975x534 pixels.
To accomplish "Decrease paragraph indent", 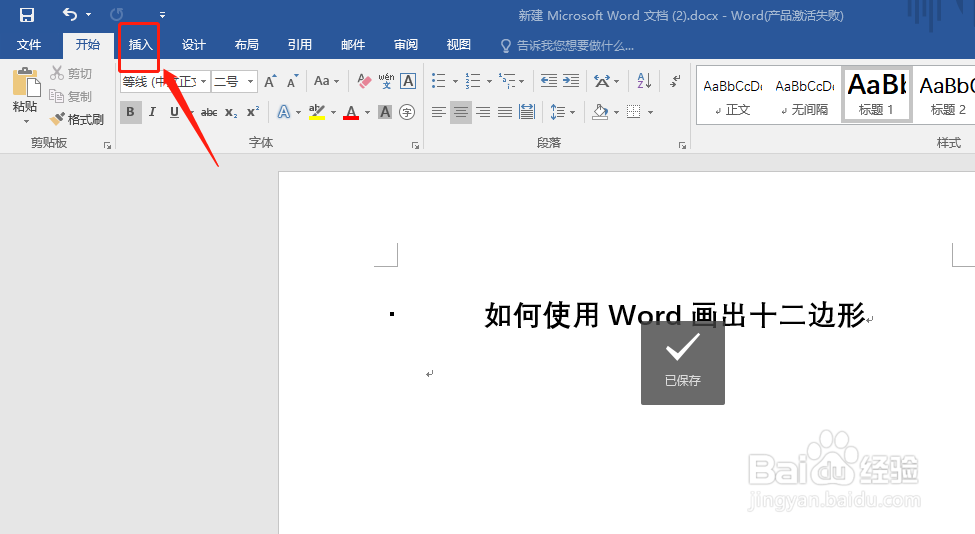I will [548, 81].
